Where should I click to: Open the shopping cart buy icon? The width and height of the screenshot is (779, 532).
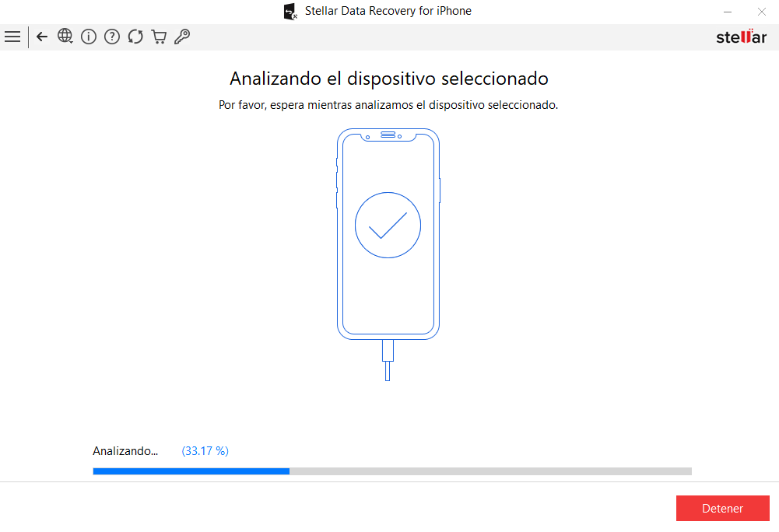[159, 37]
